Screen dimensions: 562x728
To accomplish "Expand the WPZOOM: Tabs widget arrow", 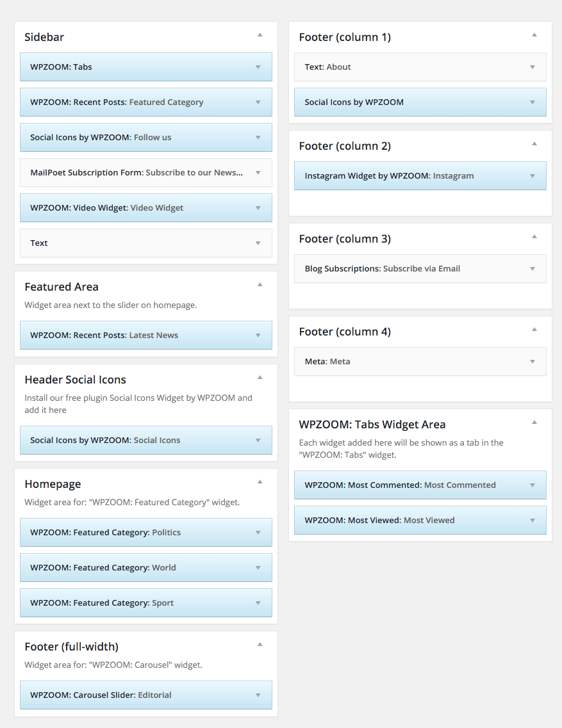I will tap(258, 67).
